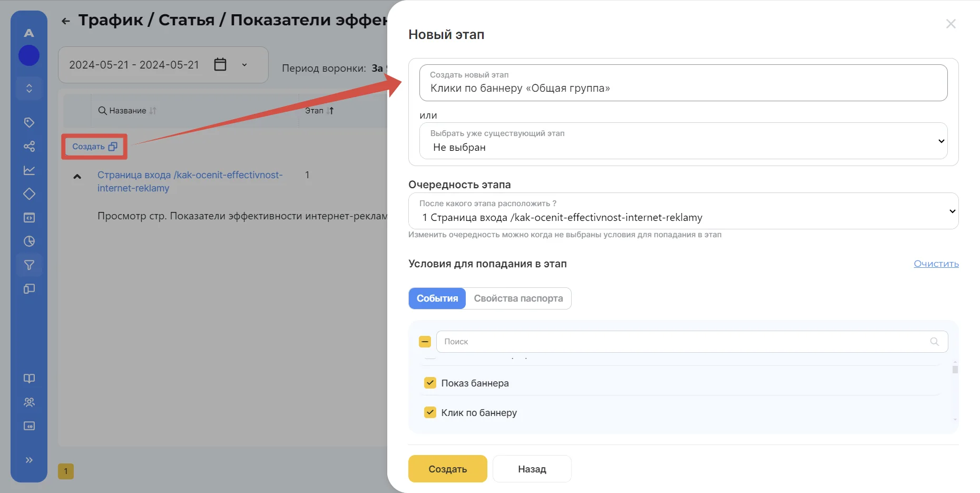
Task: Open the diamond icon in sidebar
Action: [x=29, y=194]
